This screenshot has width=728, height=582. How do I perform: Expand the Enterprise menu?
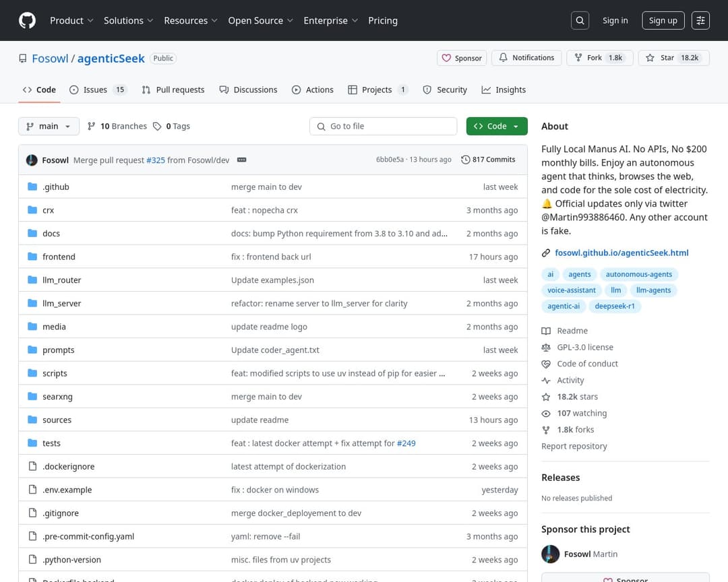coord(330,20)
